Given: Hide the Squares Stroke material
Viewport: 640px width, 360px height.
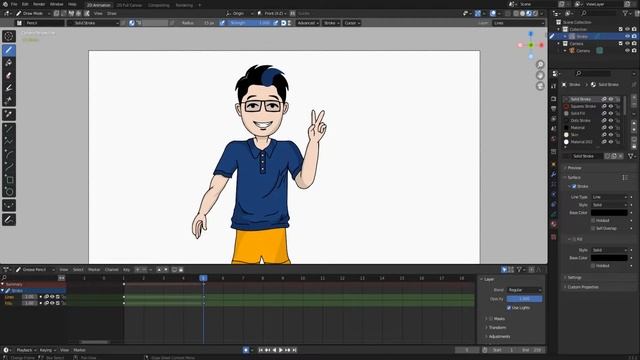Looking at the screenshot, I should (611, 106).
